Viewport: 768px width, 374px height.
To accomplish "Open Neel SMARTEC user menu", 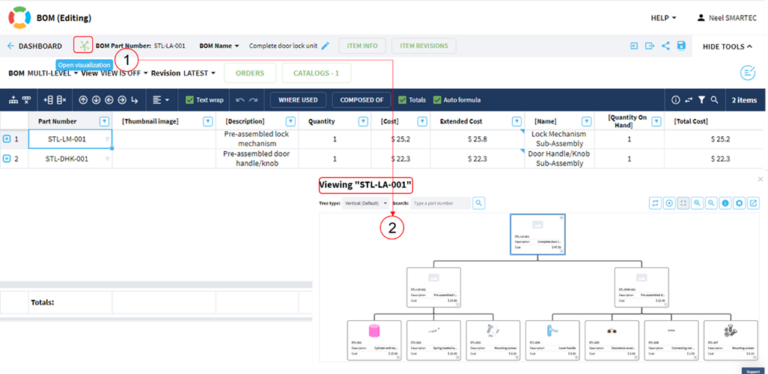I will click(727, 18).
